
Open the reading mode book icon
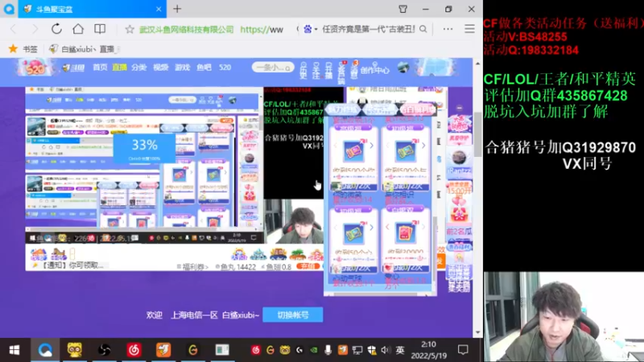pos(100,29)
